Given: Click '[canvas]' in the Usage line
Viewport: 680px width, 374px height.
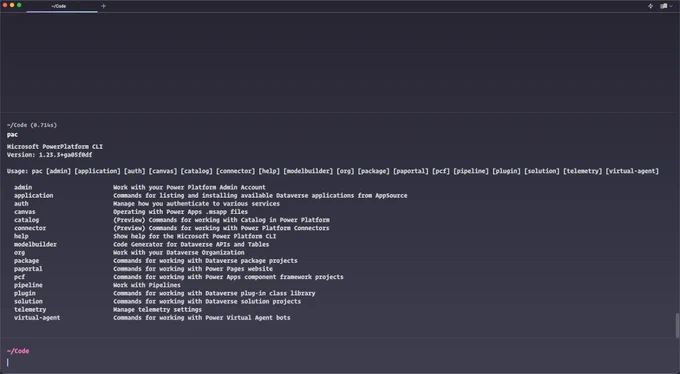Looking at the screenshot, I should pyautogui.click(x=163, y=171).
